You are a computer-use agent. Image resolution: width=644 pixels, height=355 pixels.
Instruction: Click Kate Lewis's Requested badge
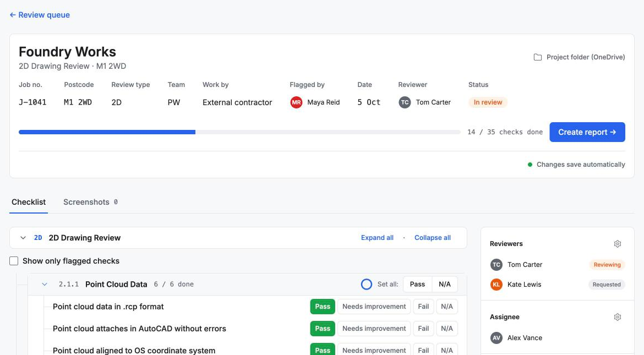(x=607, y=285)
